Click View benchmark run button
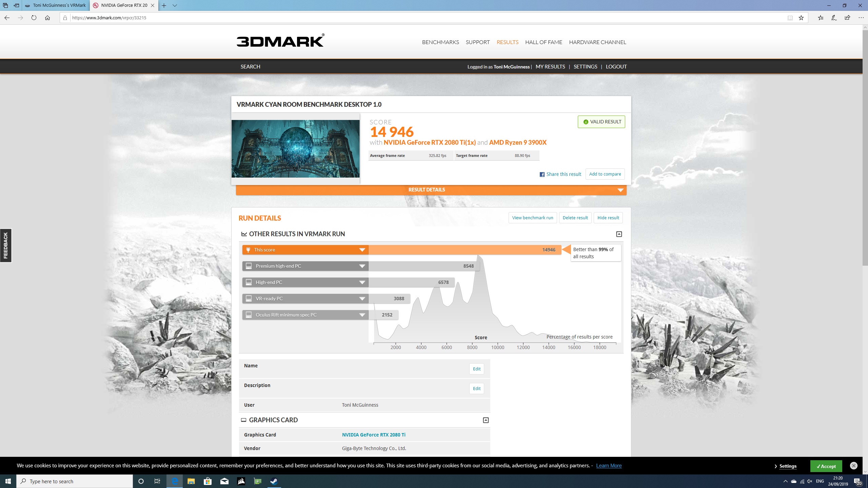Image resolution: width=868 pixels, height=488 pixels. [532, 218]
